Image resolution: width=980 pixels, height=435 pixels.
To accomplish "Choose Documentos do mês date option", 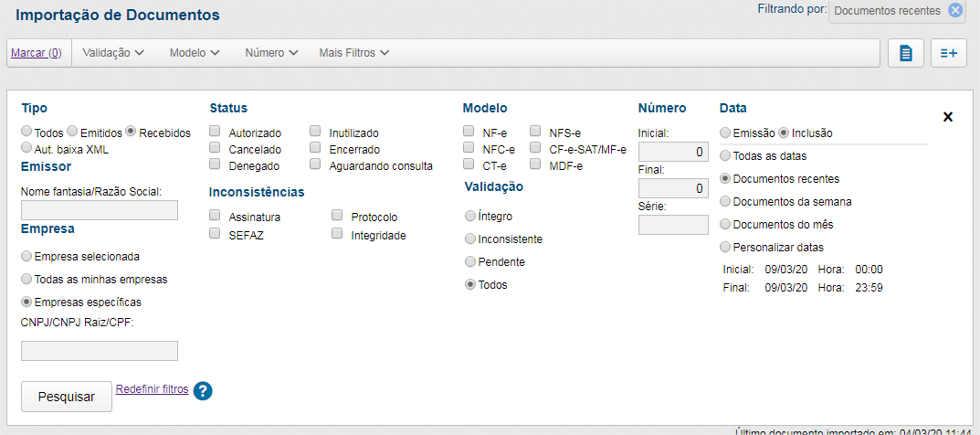I will (x=726, y=224).
